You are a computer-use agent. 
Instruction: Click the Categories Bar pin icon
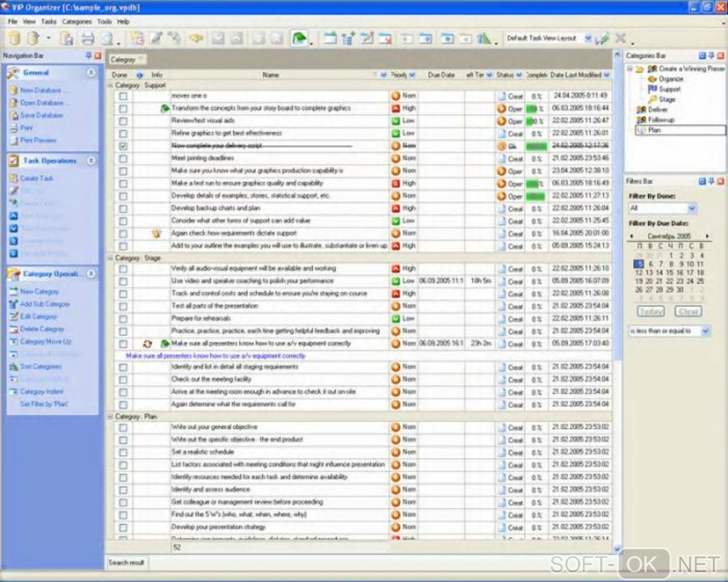click(712, 56)
